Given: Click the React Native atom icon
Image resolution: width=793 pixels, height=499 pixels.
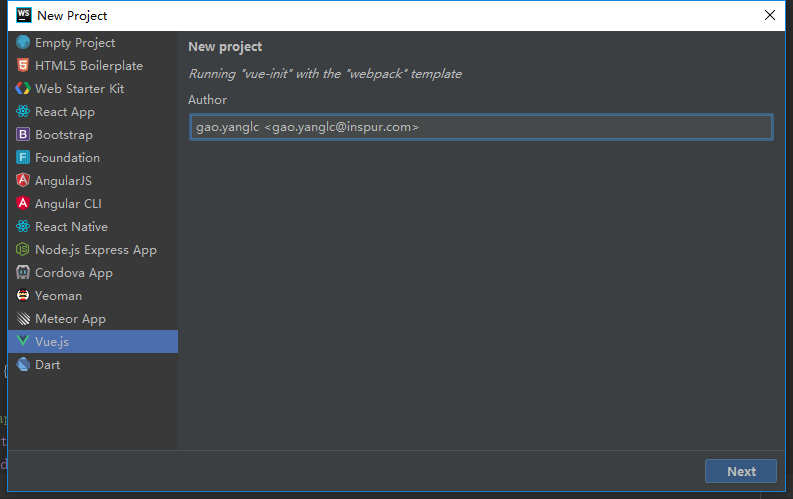Looking at the screenshot, I should click(23, 226).
